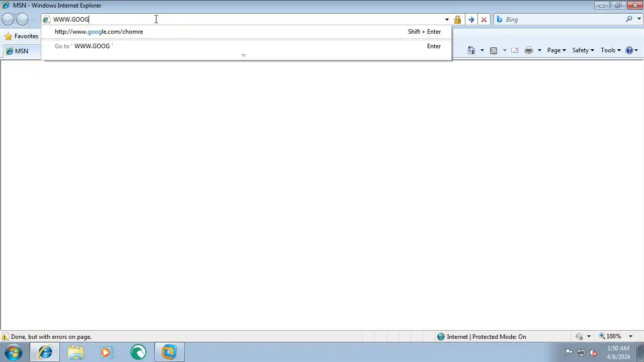
Task: Open Windows Explorer folder from taskbar
Action: 75,352
